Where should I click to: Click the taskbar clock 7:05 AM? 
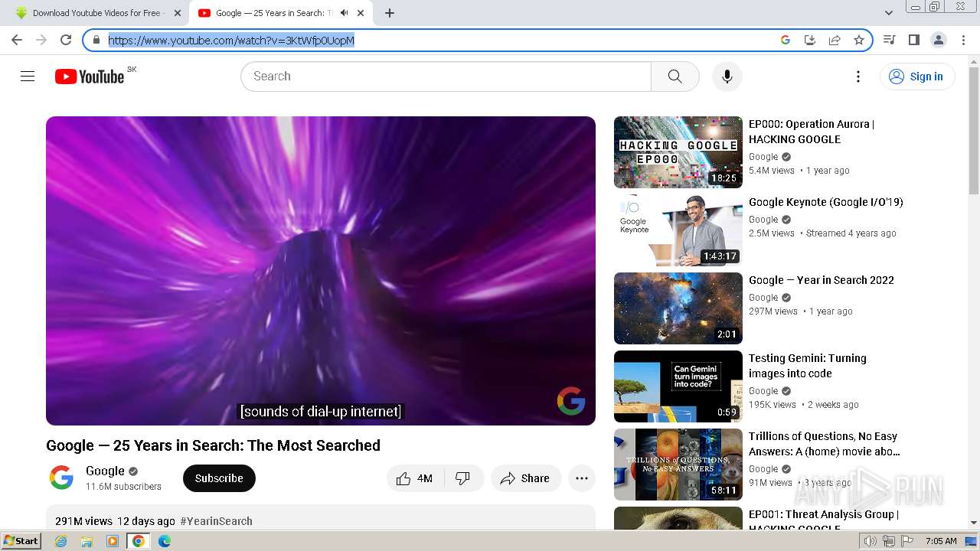pyautogui.click(x=940, y=541)
